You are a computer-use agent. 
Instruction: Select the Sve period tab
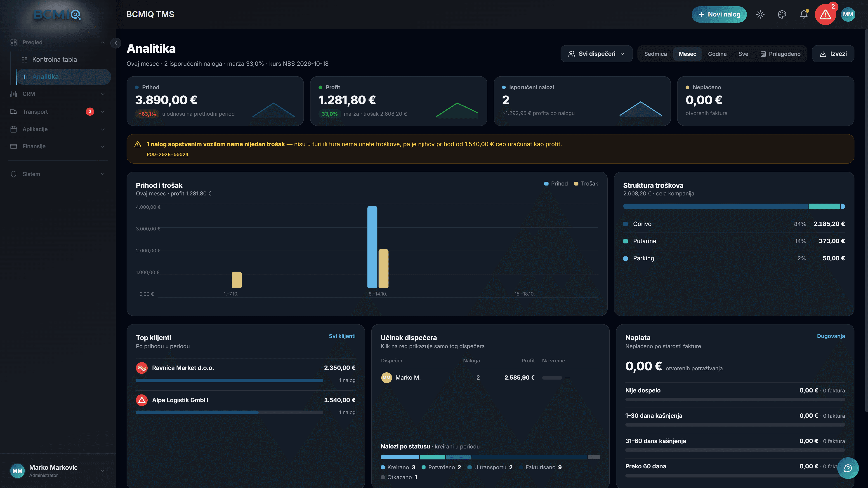[x=743, y=54]
